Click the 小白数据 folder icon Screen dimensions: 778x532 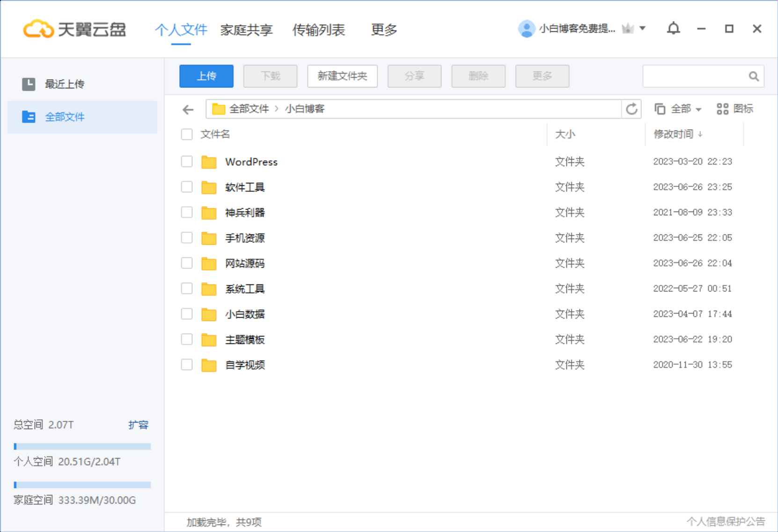[209, 314]
